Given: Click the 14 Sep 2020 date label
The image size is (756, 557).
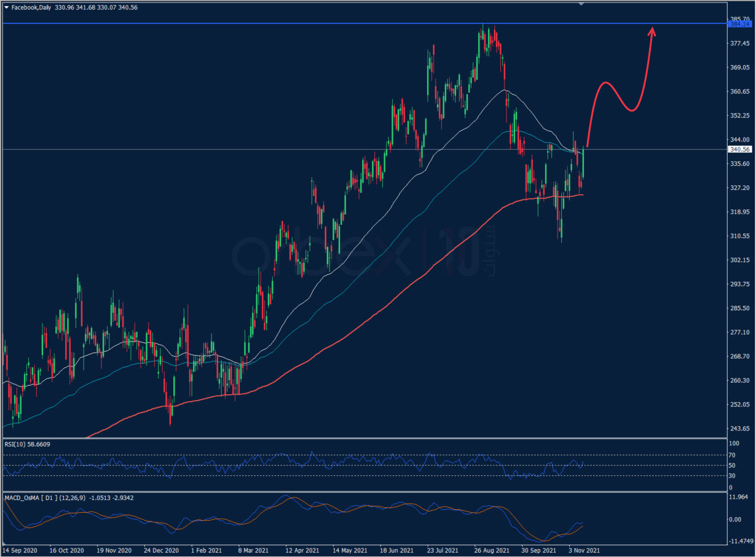Looking at the screenshot, I should coord(21,551).
